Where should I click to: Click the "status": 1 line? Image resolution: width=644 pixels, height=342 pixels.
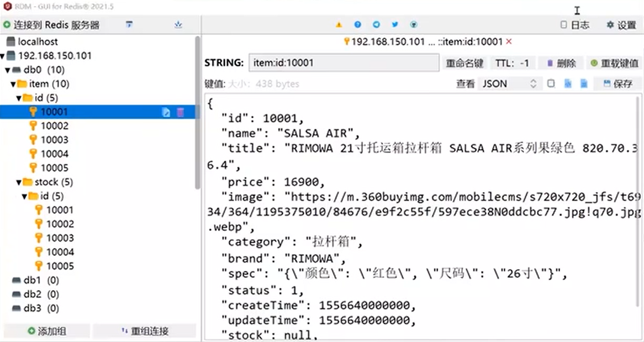point(263,290)
